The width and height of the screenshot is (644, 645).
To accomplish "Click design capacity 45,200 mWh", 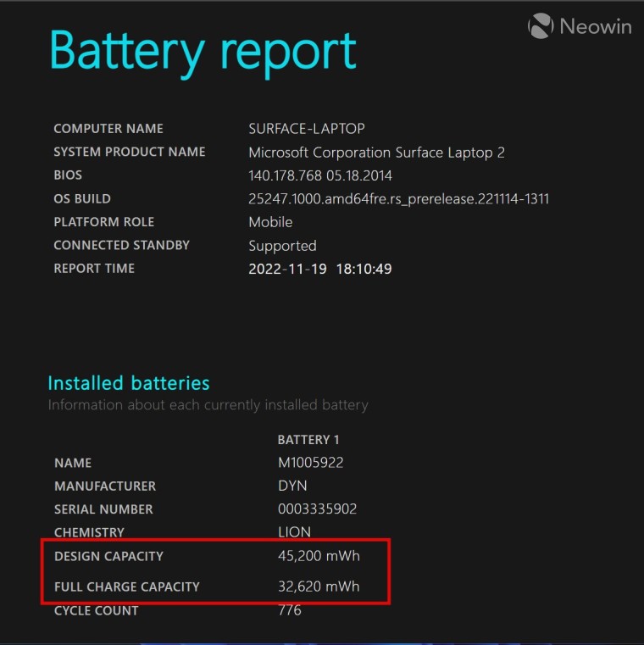I will pos(319,556).
